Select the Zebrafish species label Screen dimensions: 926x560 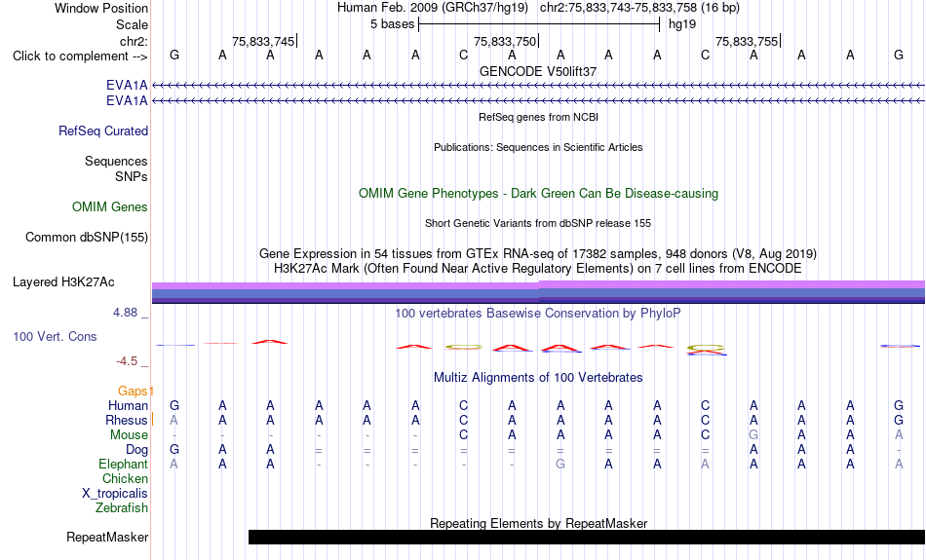pos(122,507)
